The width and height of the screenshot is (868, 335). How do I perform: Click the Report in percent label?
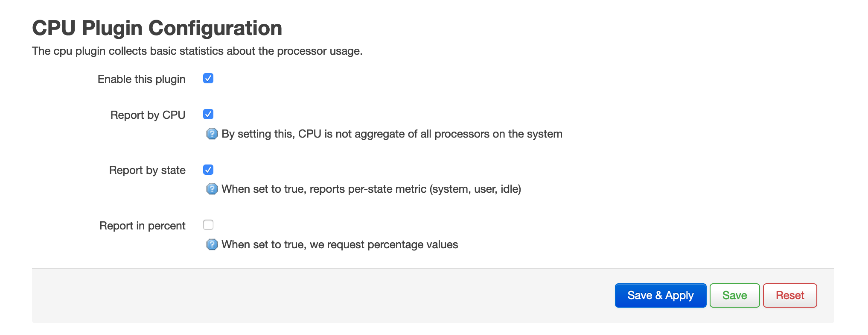142,225
